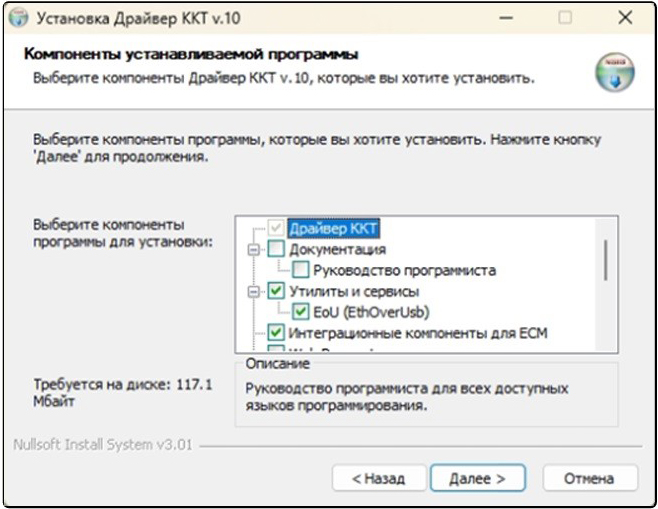
Task: Select the Руководство программиста tree item label
Action: pos(405,270)
